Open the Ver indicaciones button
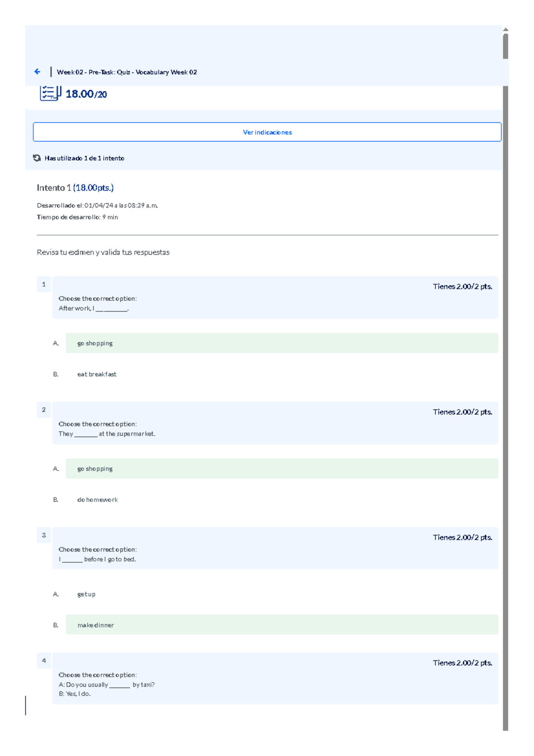The height and width of the screenshot is (756, 534). [x=267, y=132]
